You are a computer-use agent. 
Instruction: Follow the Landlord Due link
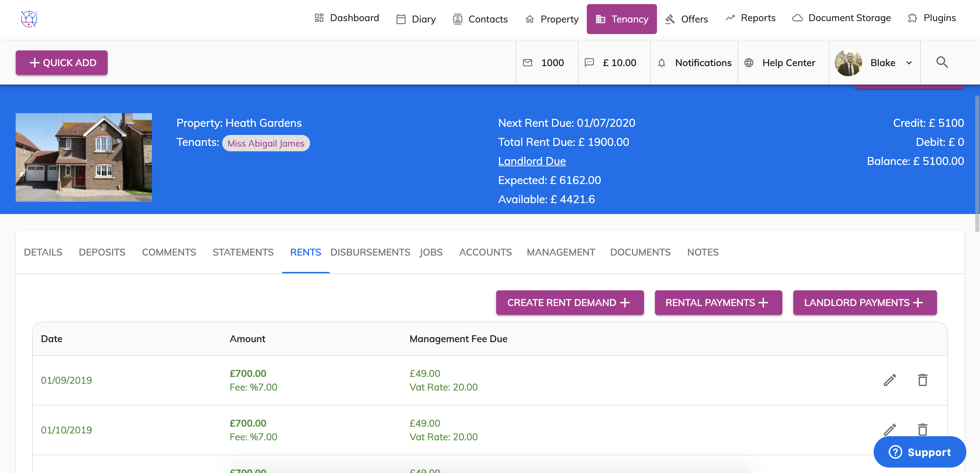[532, 161]
